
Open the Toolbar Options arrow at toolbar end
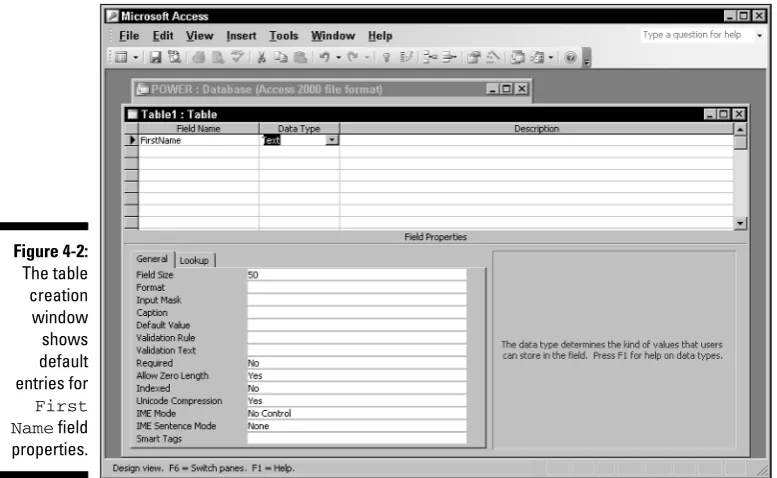click(586, 57)
